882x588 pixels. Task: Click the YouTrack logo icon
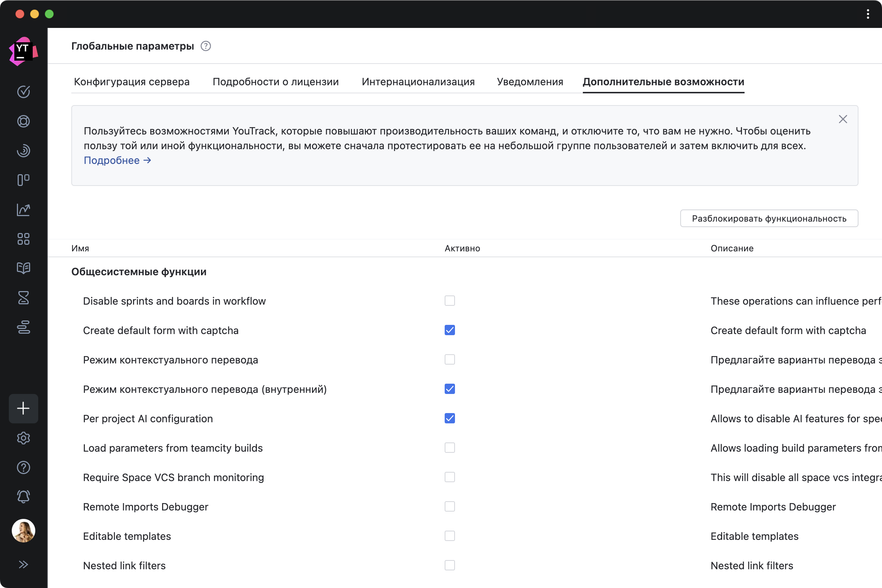point(23,51)
